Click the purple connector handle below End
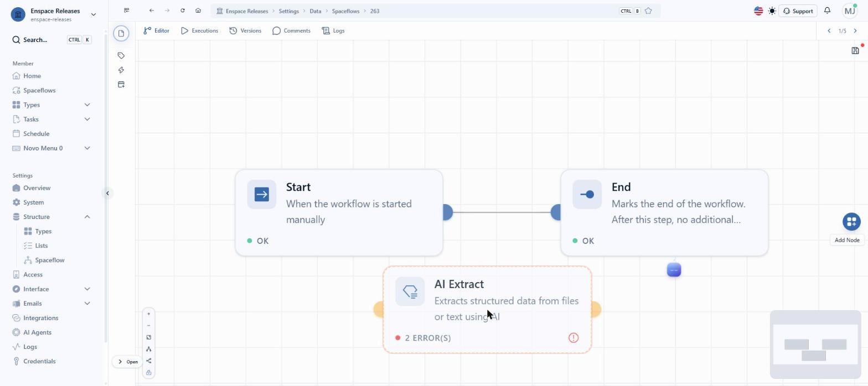868x386 pixels. pyautogui.click(x=674, y=270)
